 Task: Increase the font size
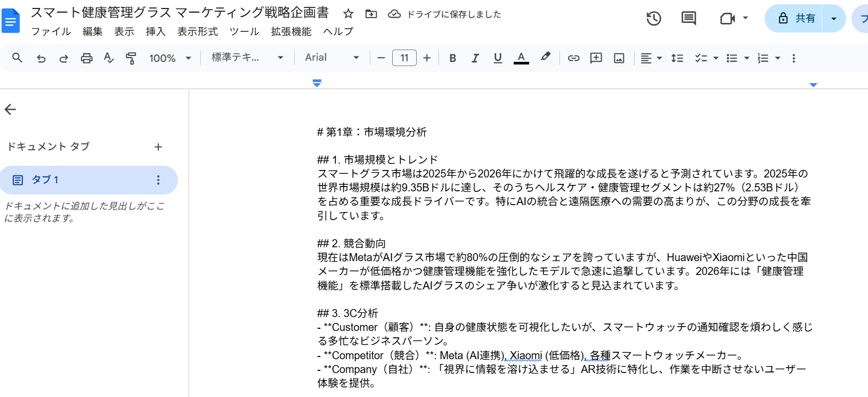(427, 58)
